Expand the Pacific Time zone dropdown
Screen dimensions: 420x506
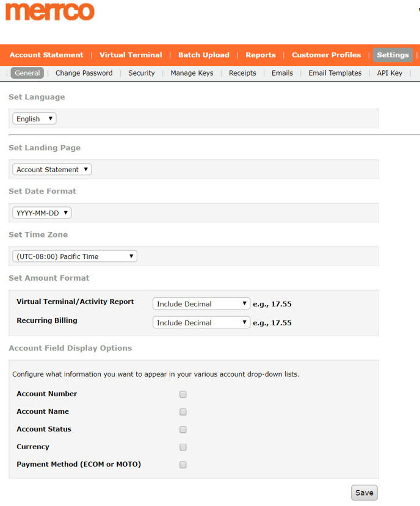pyautogui.click(x=74, y=256)
